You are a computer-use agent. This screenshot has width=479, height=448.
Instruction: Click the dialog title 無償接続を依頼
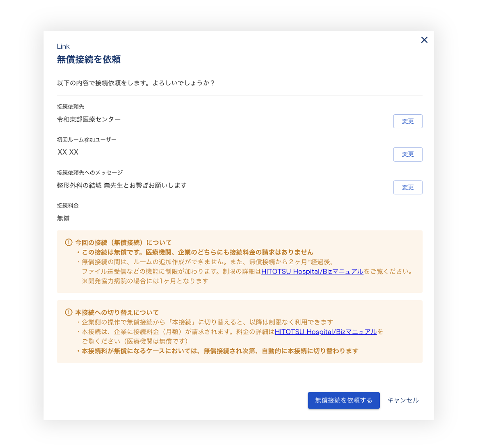pos(89,60)
